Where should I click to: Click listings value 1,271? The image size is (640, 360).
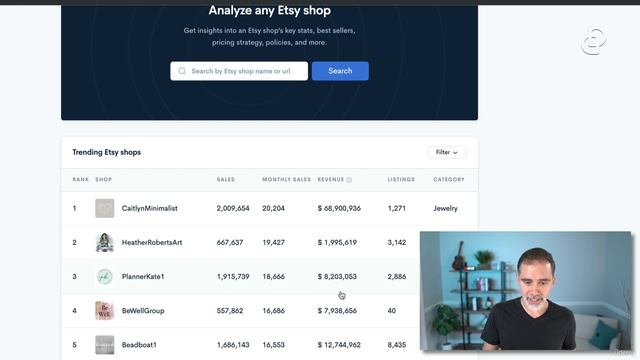coord(397,208)
